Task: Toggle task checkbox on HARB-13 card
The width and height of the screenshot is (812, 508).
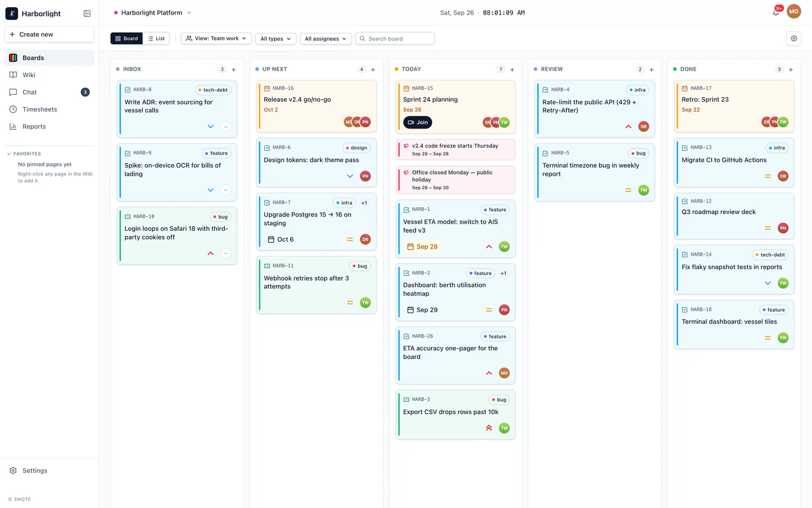Action: click(685, 148)
